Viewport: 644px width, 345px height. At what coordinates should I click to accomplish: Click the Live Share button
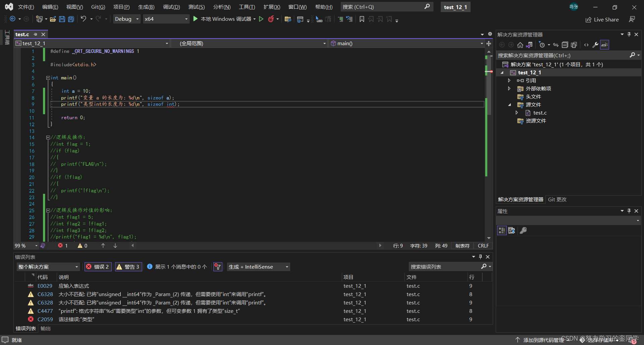pos(602,20)
